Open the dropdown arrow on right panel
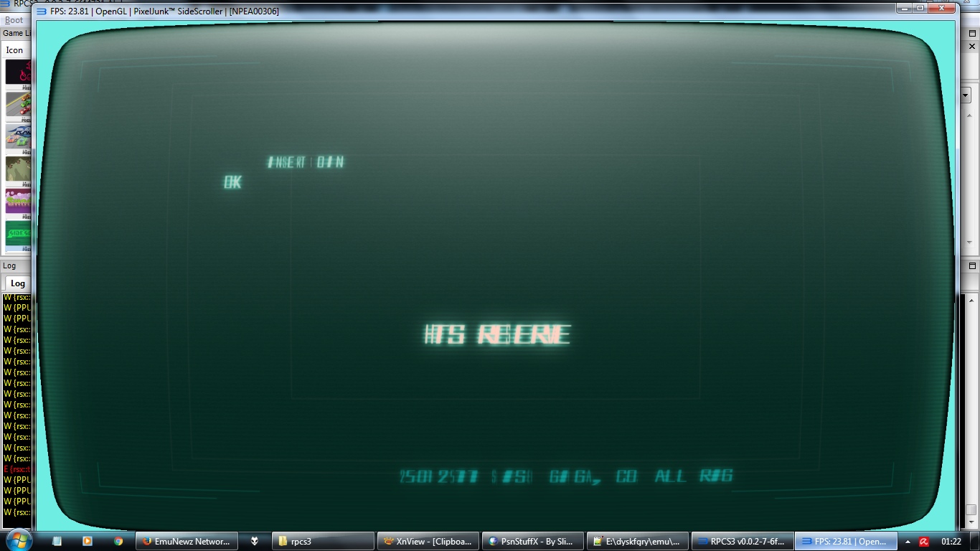 966,95
